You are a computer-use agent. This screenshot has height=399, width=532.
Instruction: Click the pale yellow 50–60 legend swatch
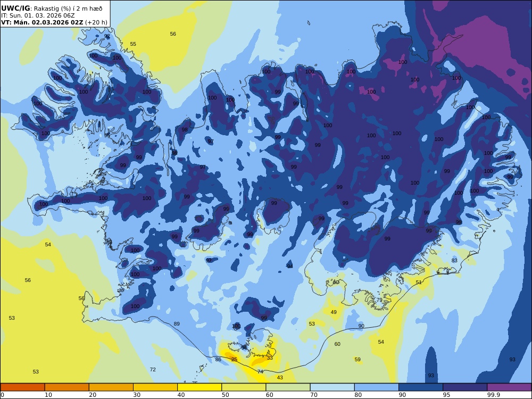point(244,387)
